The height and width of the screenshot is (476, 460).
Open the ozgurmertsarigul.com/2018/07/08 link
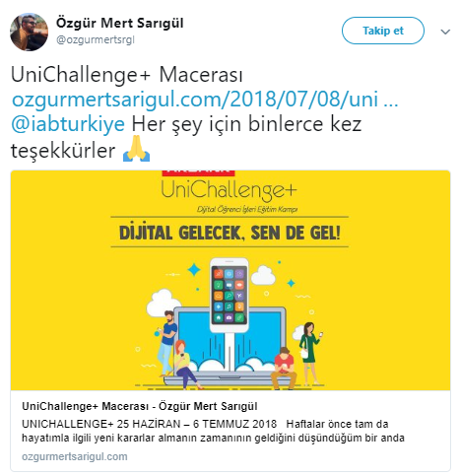[x=205, y=99]
